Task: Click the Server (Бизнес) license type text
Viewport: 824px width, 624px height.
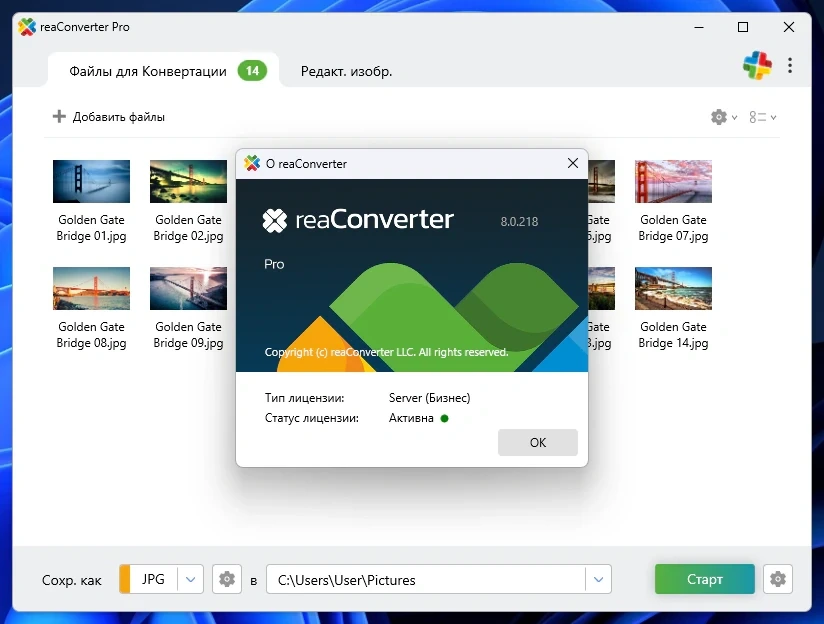Action: pos(429,398)
